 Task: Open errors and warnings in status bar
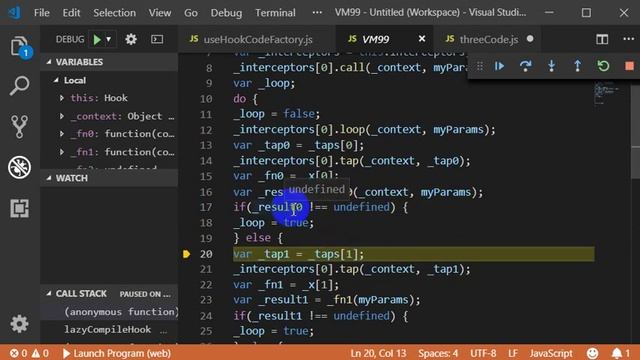[x=29, y=353]
